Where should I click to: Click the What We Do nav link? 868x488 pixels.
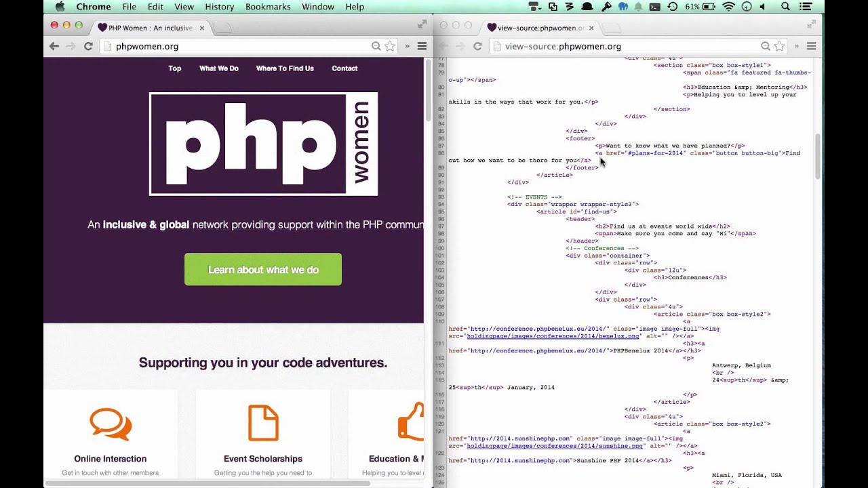point(219,68)
